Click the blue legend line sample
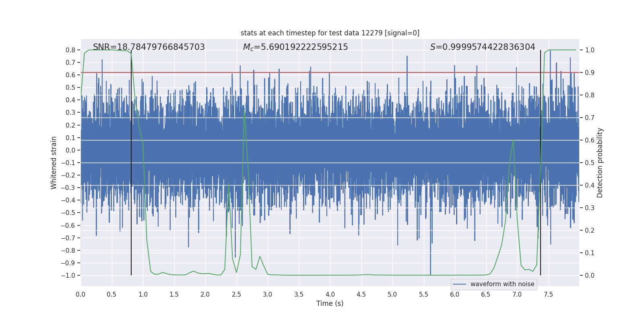The width and height of the screenshot is (644, 322). pos(459,284)
